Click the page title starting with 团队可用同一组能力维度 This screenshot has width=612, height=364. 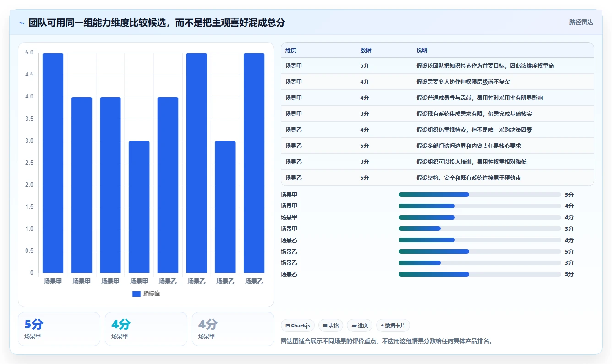coord(157,23)
